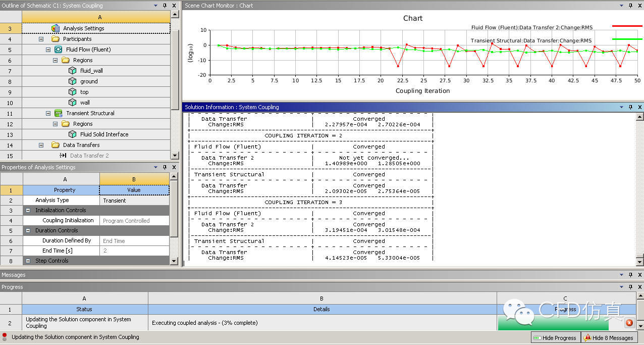This screenshot has width=644, height=345.
Task: Collapse the Data Transfers folder node
Action: pos(41,145)
